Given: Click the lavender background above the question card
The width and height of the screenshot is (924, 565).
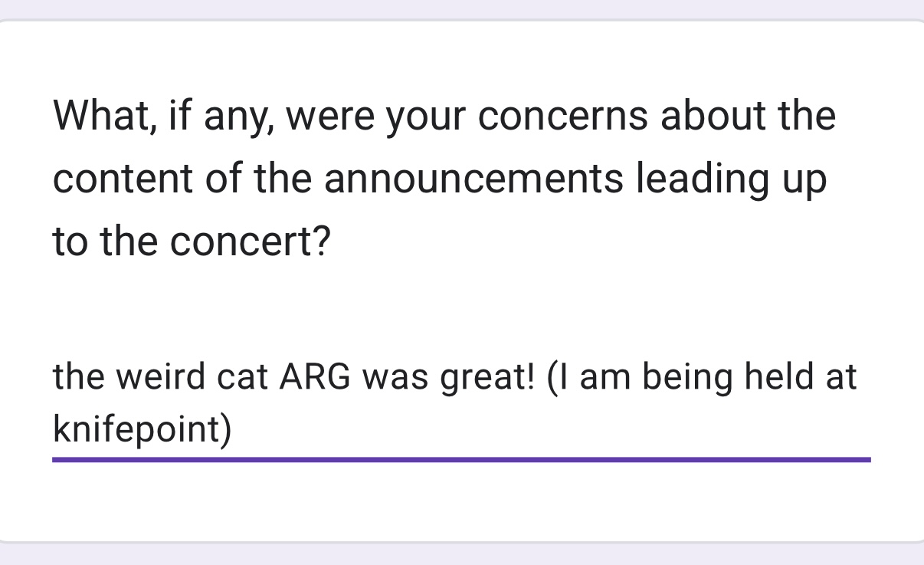Looking at the screenshot, I should coord(460,8).
